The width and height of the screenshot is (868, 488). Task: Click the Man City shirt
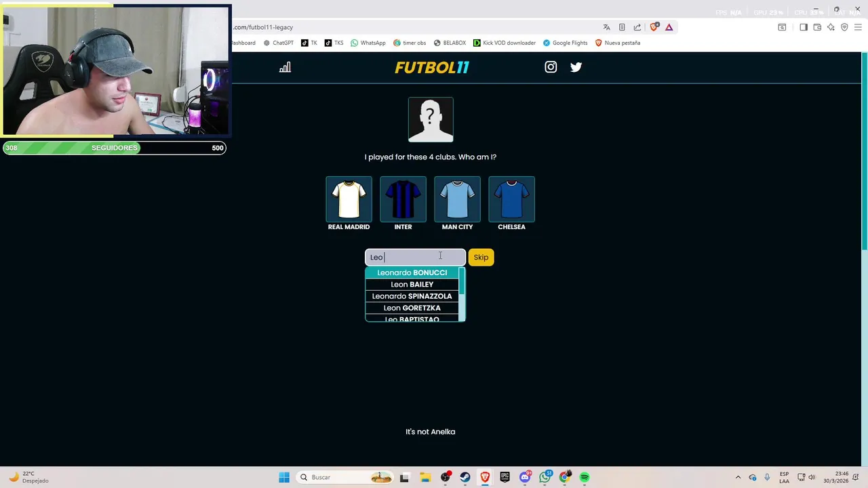pyautogui.click(x=457, y=199)
